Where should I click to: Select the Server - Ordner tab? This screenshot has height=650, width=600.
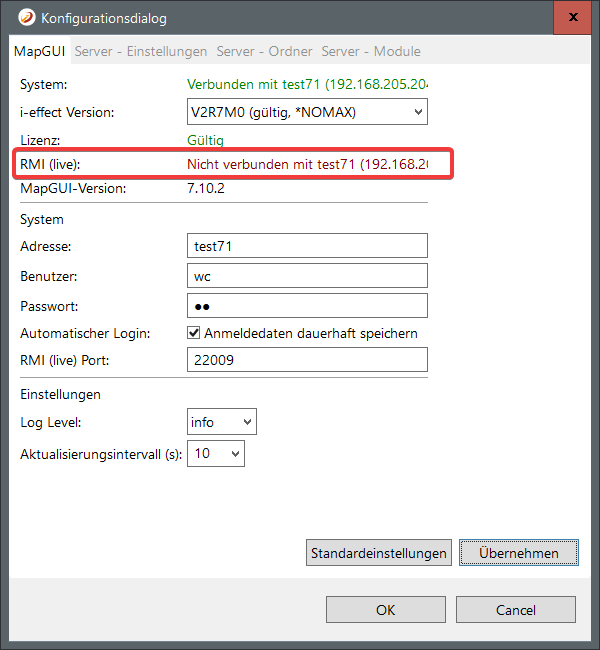pyautogui.click(x=264, y=51)
